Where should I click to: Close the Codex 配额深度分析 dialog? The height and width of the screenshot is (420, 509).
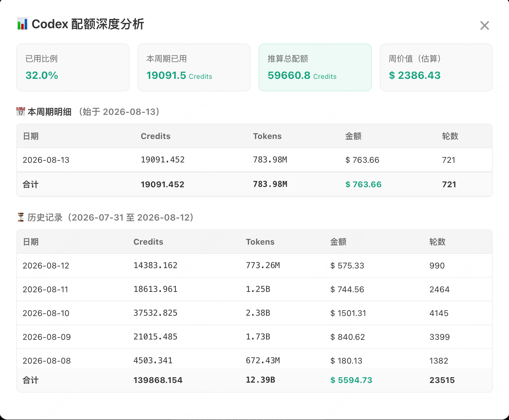pyautogui.click(x=485, y=25)
